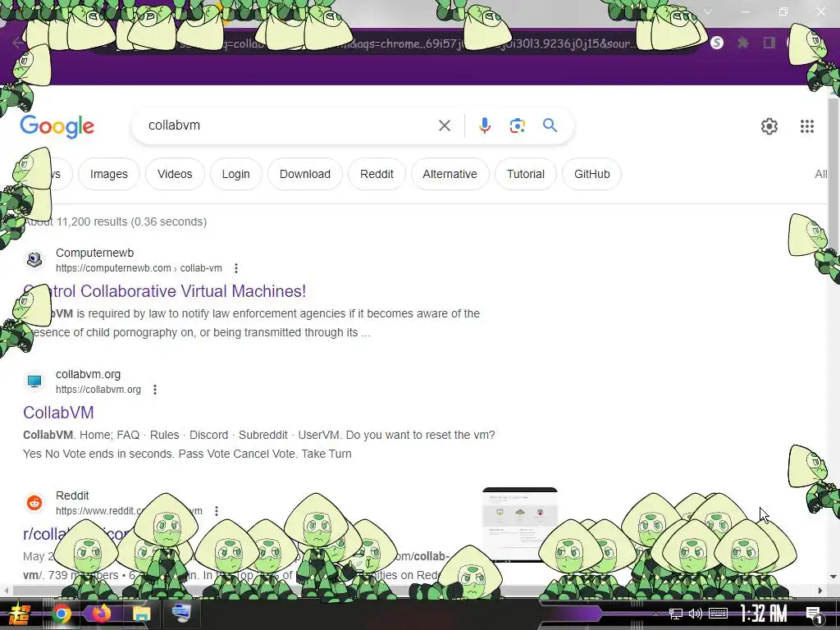Screen dimensions: 840x630
Task: Switch to Chrome in the taskbar
Action: pyautogui.click(x=61, y=614)
